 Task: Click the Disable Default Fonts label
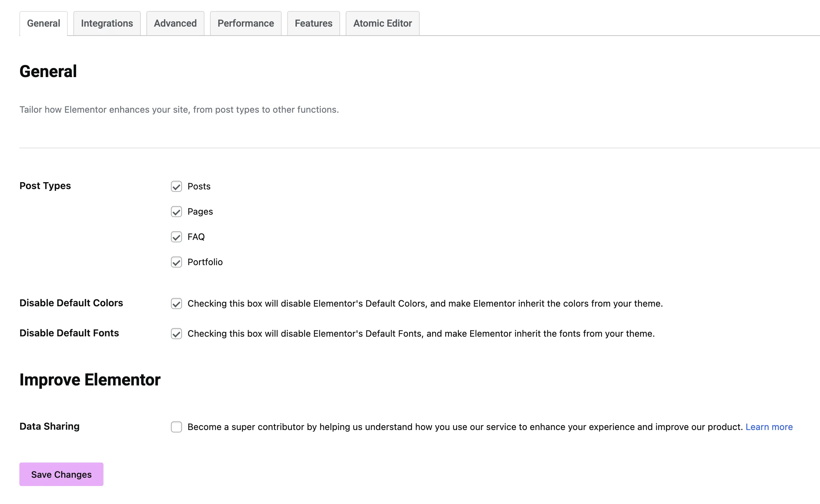(x=69, y=333)
